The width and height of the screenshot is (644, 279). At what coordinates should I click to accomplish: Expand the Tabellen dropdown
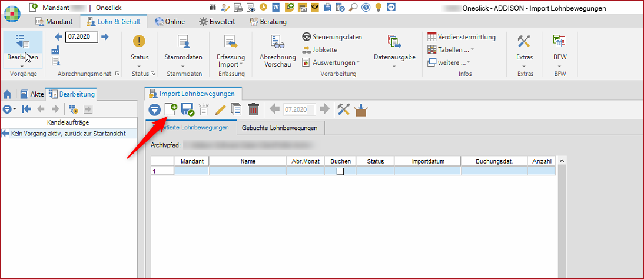click(451, 50)
